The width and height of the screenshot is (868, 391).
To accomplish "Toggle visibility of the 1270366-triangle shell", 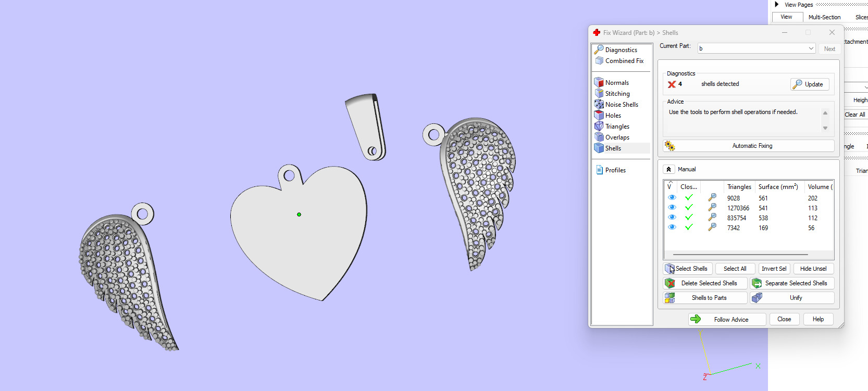I will tap(672, 208).
